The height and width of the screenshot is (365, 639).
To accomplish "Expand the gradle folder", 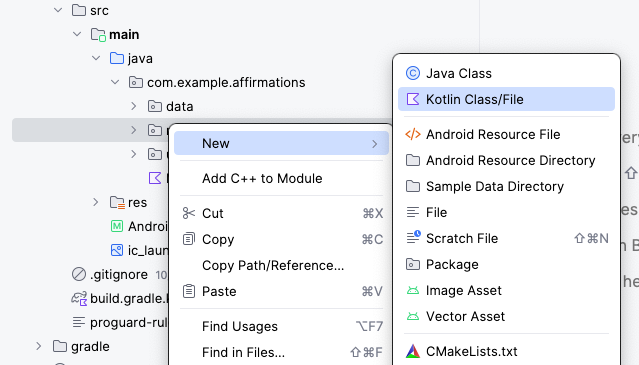I will click(x=38, y=346).
